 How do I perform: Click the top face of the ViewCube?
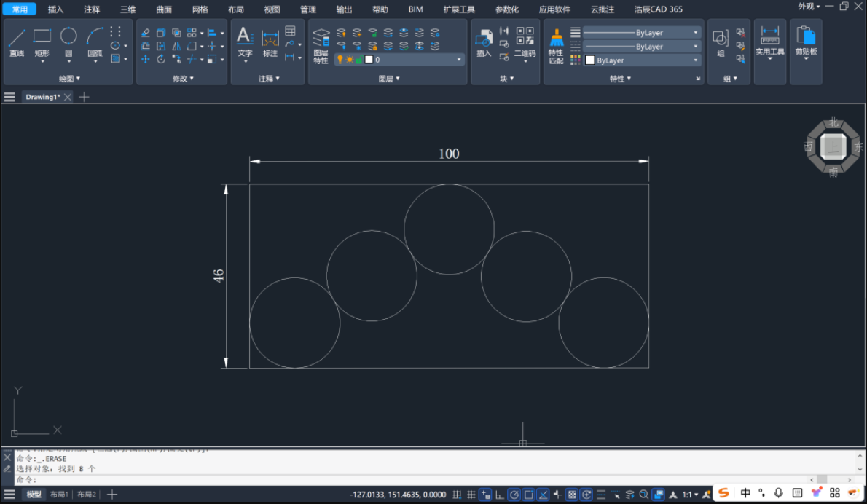833,147
